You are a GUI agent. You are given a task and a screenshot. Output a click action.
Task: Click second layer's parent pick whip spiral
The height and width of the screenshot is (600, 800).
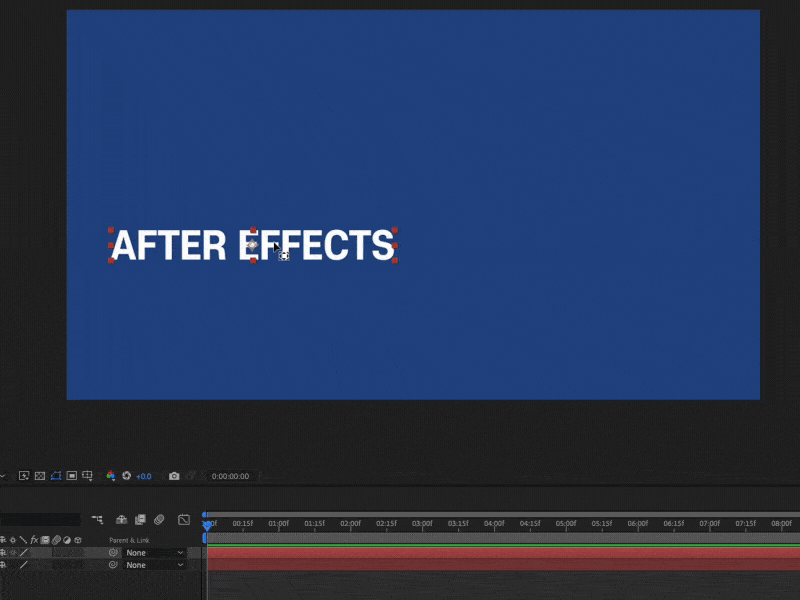pyautogui.click(x=113, y=565)
